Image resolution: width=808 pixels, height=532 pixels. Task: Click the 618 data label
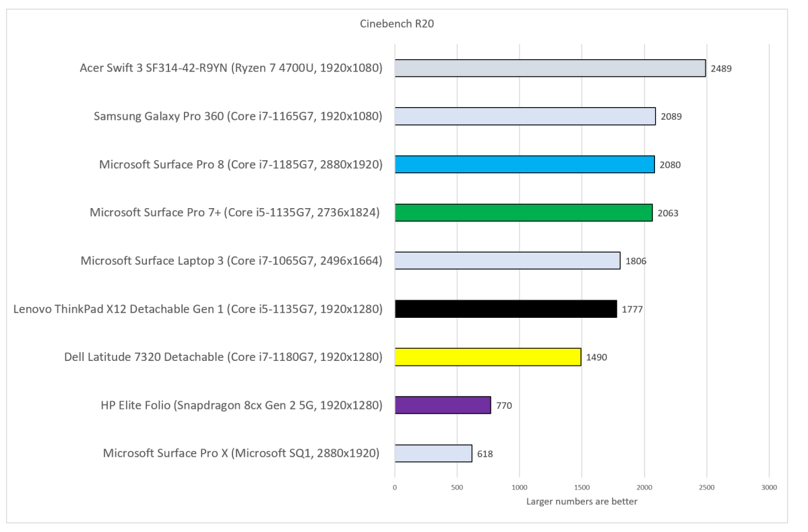pos(485,454)
